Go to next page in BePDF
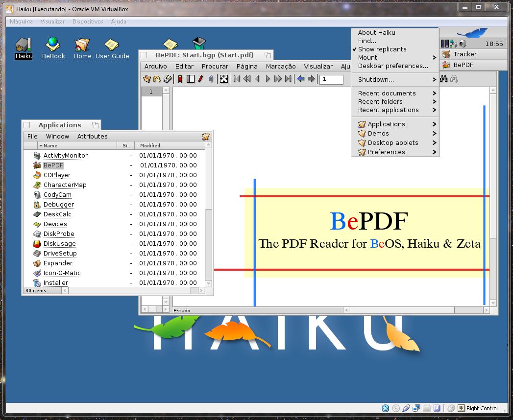The width and height of the screenshot is (513, 420). (x=268, y=79)
